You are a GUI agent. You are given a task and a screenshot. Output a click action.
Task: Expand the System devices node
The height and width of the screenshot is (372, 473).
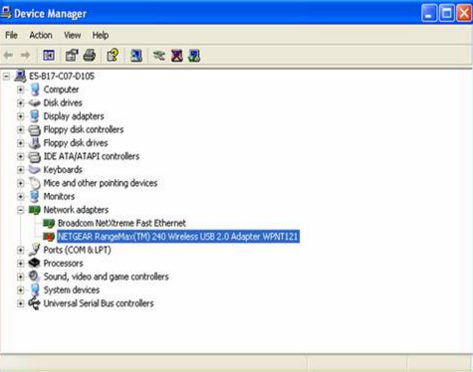coord(20,290)
